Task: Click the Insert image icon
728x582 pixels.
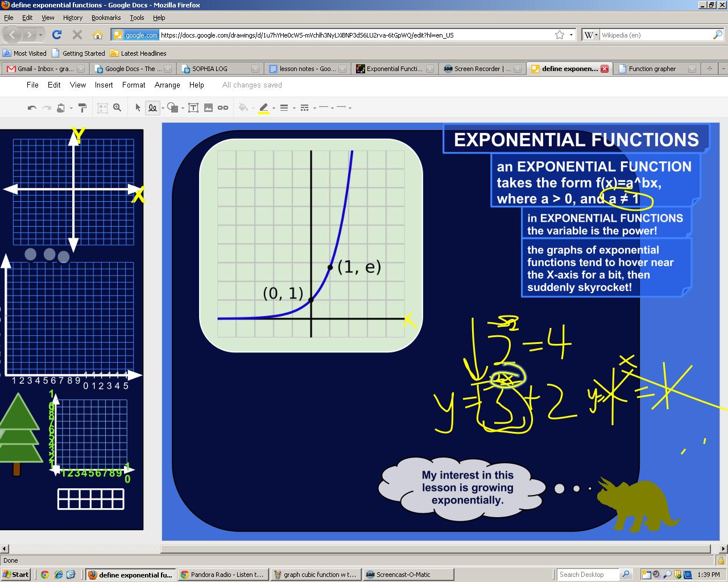Action: click(x=208, y=107)
